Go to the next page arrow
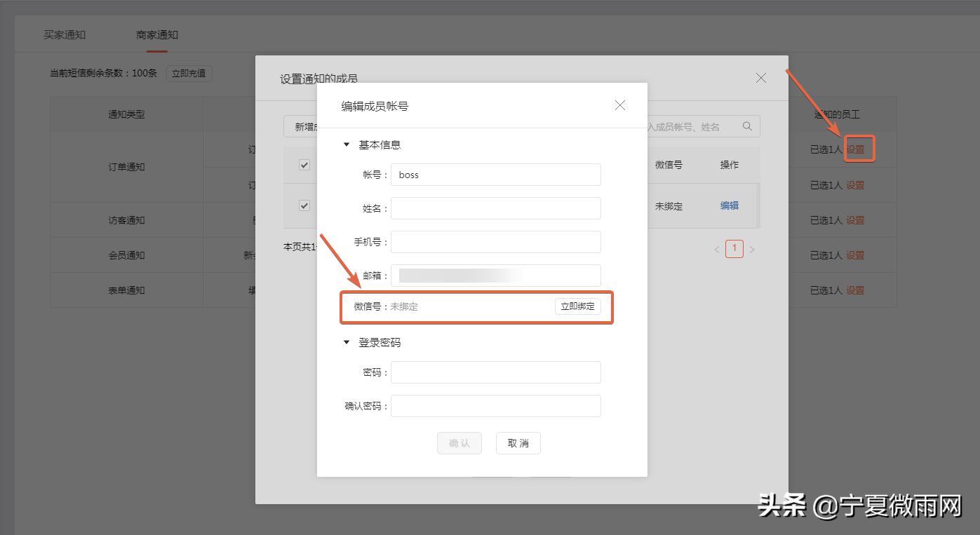980x535 pixels. [x=753, y=249]
